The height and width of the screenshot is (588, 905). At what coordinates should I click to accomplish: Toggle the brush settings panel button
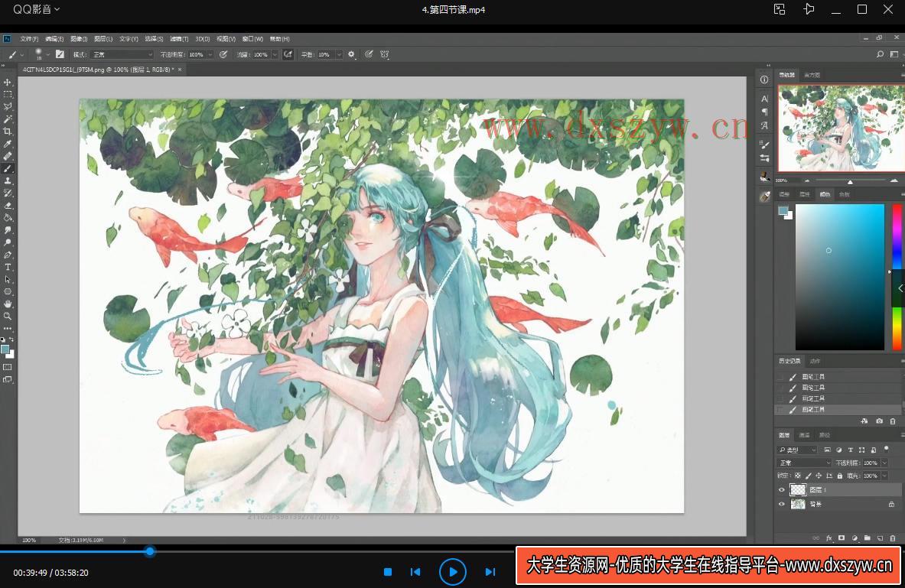[60, 54]
